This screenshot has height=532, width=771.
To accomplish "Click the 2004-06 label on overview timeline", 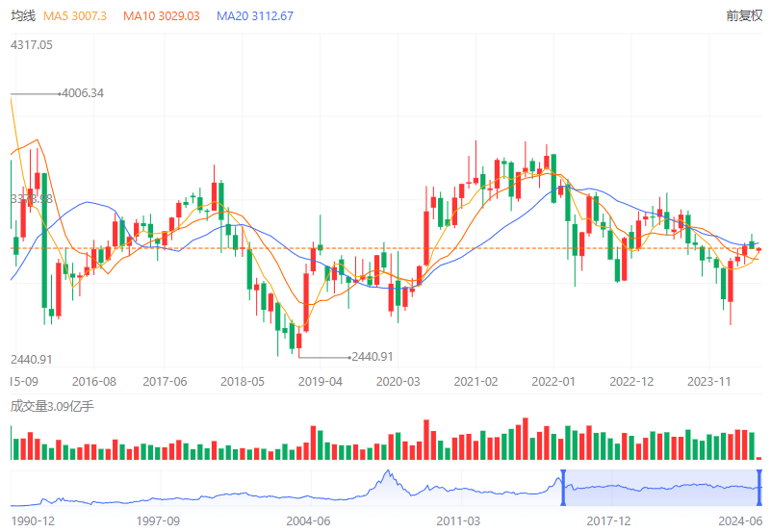I will coord(308,520).
